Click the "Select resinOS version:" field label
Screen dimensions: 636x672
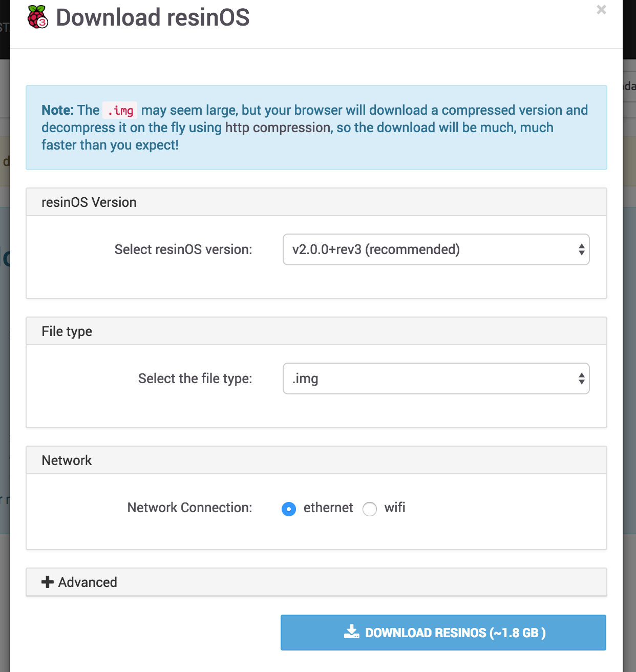click(x=183, y=249)
